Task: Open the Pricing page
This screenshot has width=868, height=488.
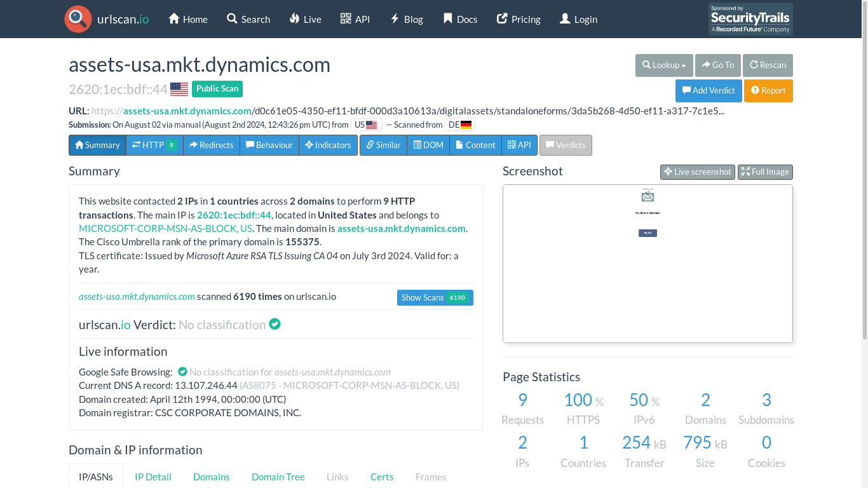Action: point(519,19)
